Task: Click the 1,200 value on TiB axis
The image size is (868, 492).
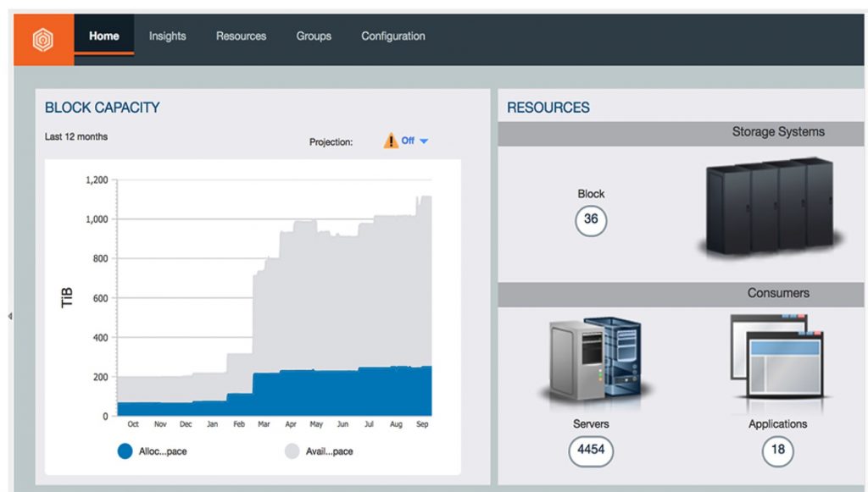Action: point(97,180)
